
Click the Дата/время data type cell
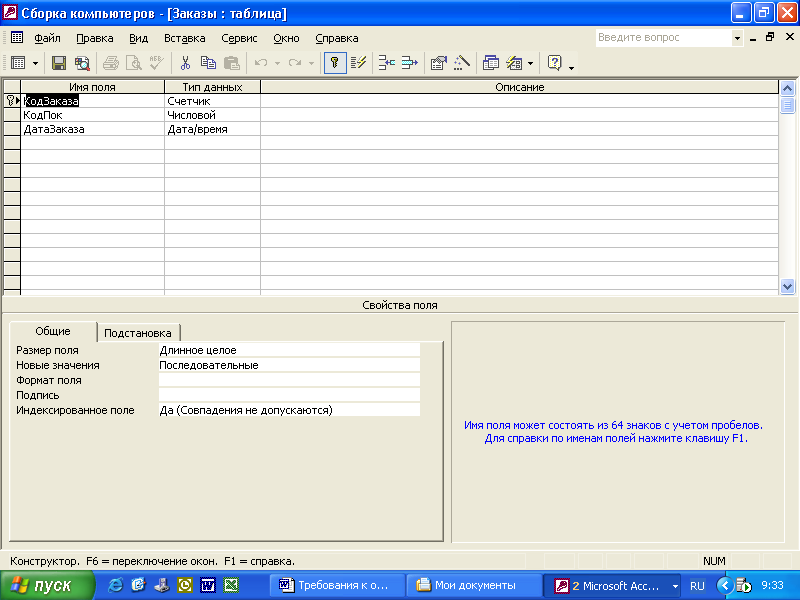tap(212, 129)
